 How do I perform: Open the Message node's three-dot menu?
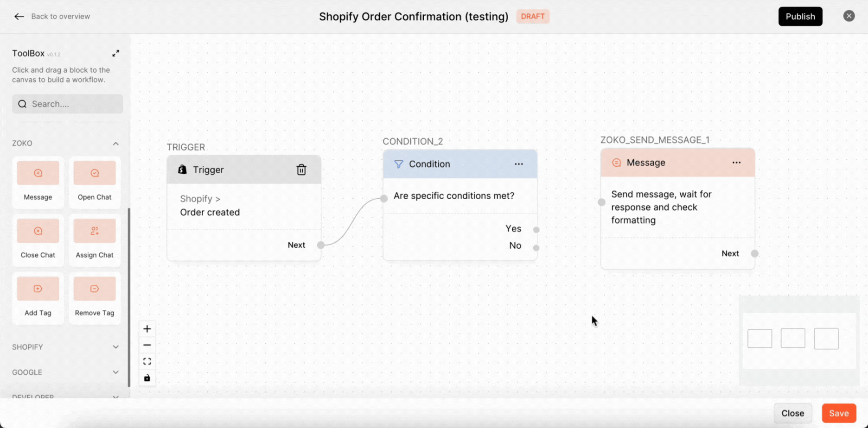(x=736, y=163)
